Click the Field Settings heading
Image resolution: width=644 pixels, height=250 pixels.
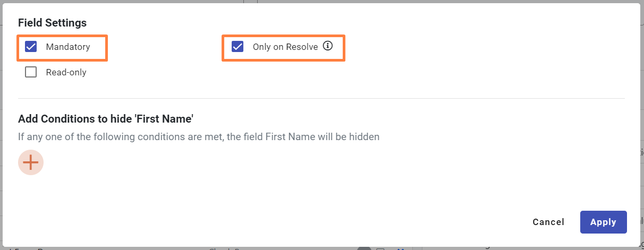(52, 23)
